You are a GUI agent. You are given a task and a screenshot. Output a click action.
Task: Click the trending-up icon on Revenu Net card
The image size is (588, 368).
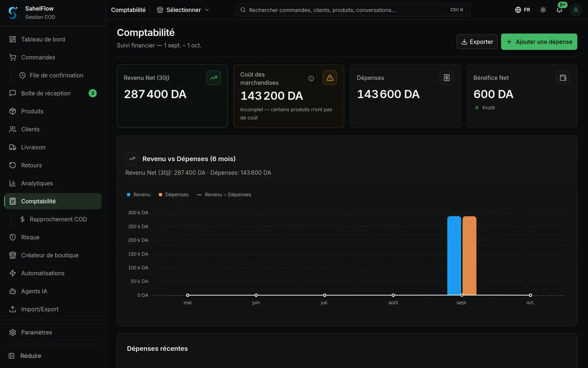[214, 78]
